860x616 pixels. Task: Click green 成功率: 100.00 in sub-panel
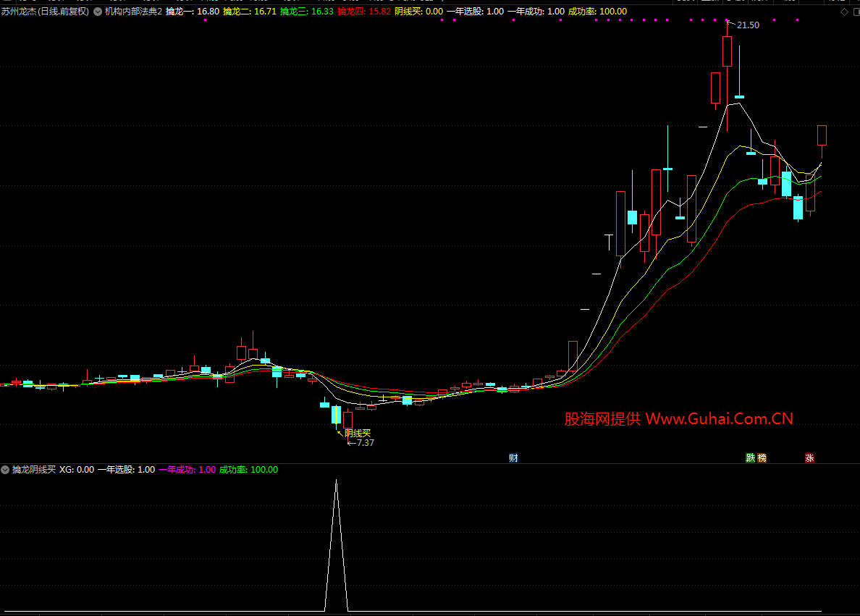coord(248,470)
